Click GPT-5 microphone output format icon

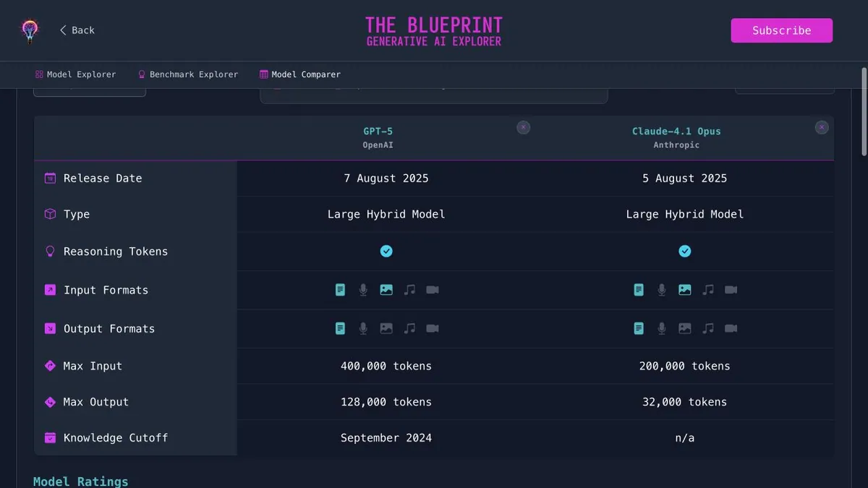pyautogui.click(x=363, y=328)
